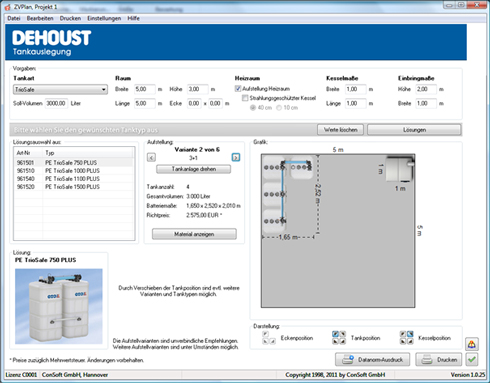Click Einbringmaße Breite input field
This screenshot has height=383, width=490.
point(426,103)
